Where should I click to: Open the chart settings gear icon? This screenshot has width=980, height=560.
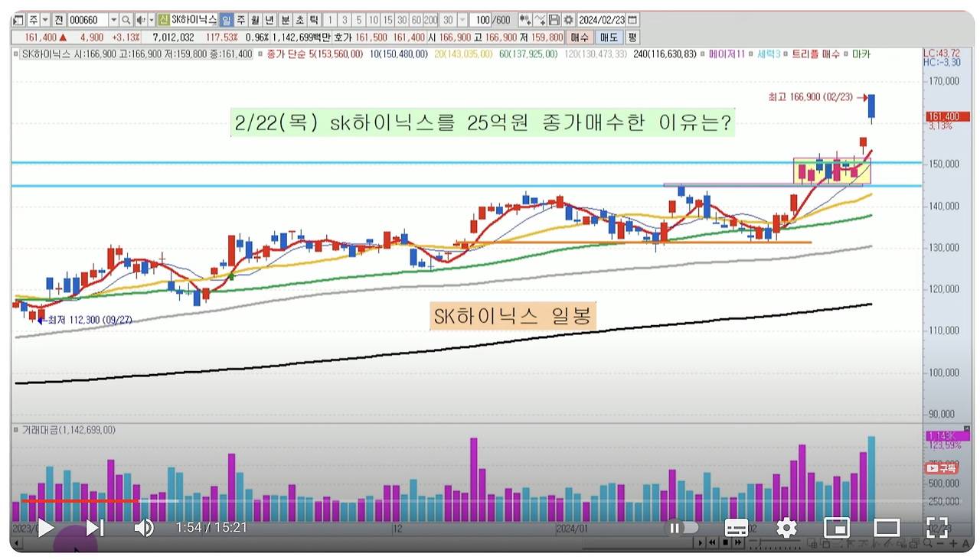568,20
